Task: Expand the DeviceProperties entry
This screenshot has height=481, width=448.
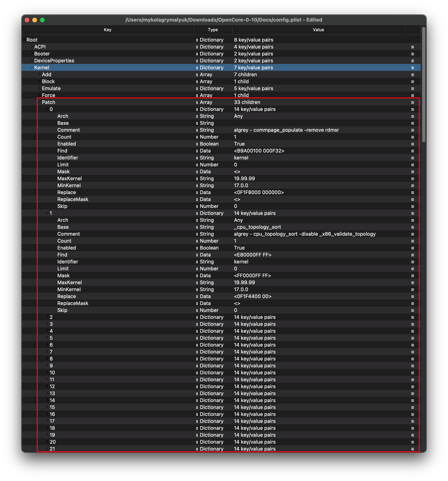Action: click(x=31, y=60)
